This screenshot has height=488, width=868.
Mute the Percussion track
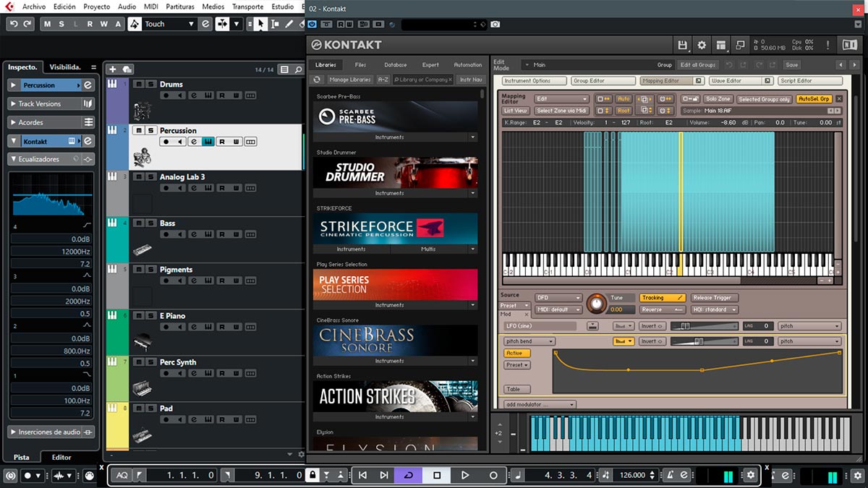[x=138, y=130]
